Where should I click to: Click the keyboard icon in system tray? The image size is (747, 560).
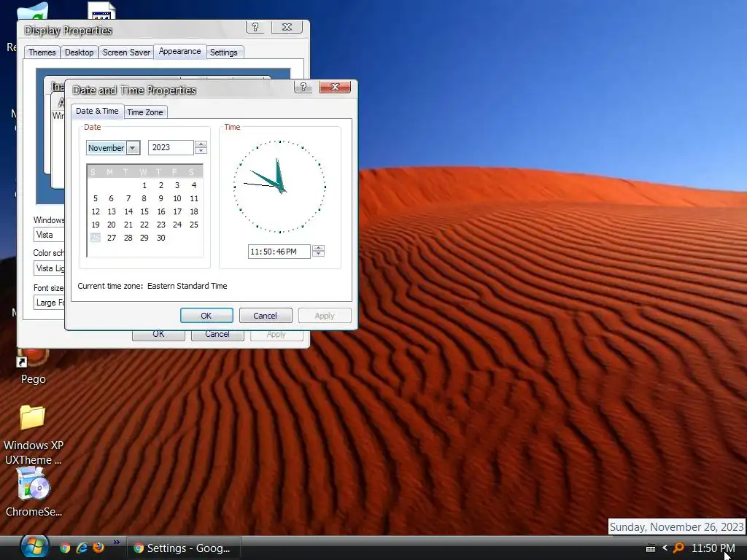(651, 548)
